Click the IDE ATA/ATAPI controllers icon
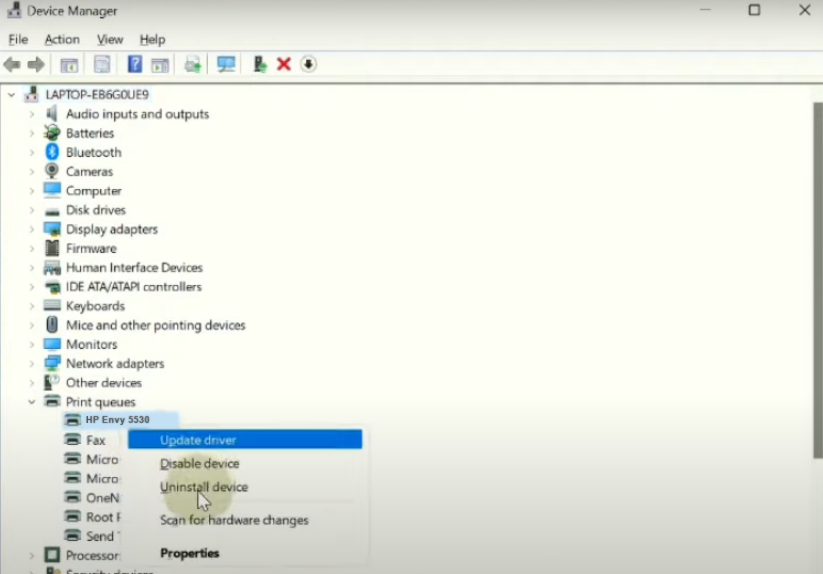 (52, 287)
